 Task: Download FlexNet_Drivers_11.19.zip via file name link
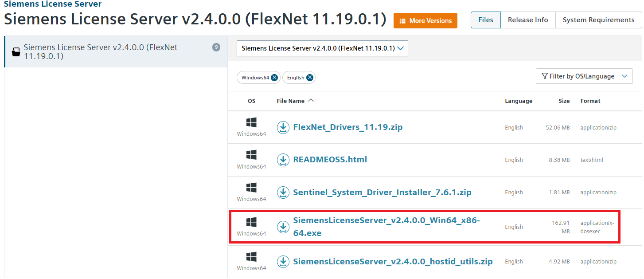coord(347,127)
